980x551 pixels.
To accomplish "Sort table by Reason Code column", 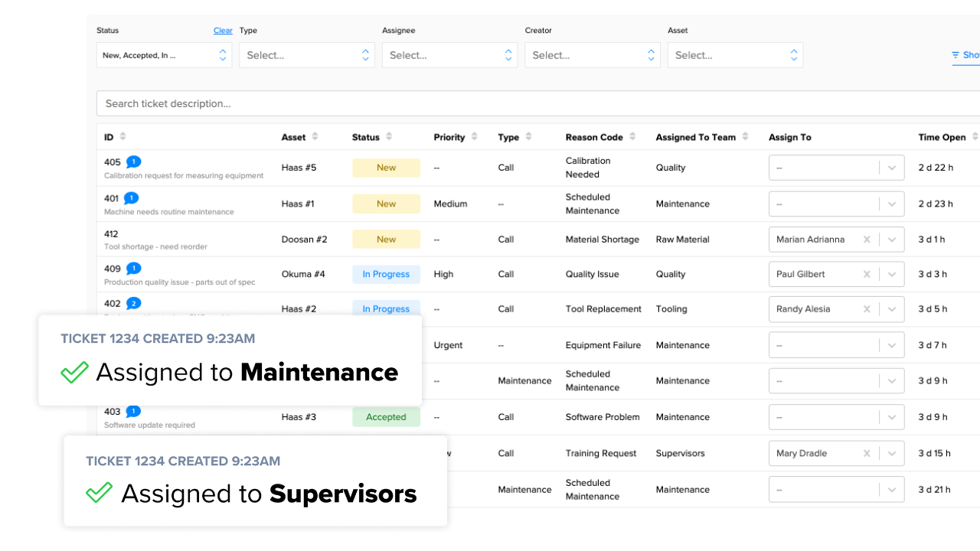I will click(x=632, y=137).
